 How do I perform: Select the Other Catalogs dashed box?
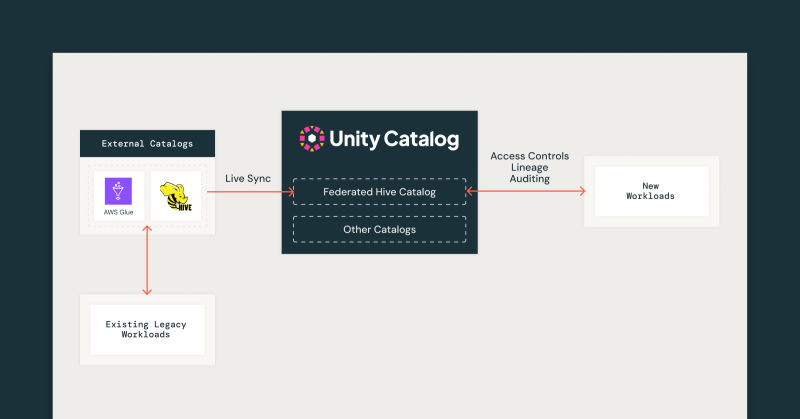coord(379,229)
